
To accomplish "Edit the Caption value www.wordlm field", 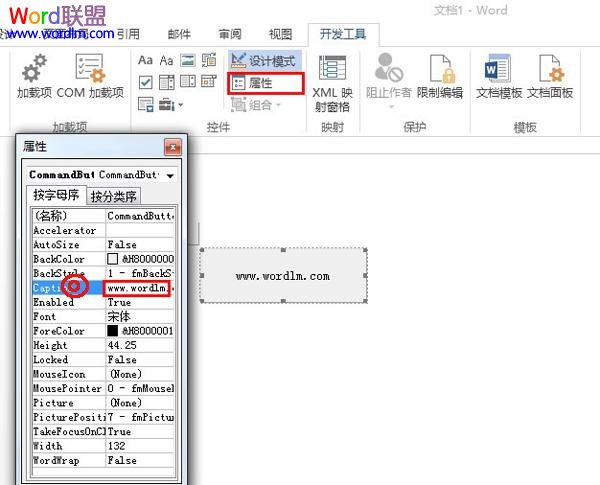I will (x=137, y=288).
